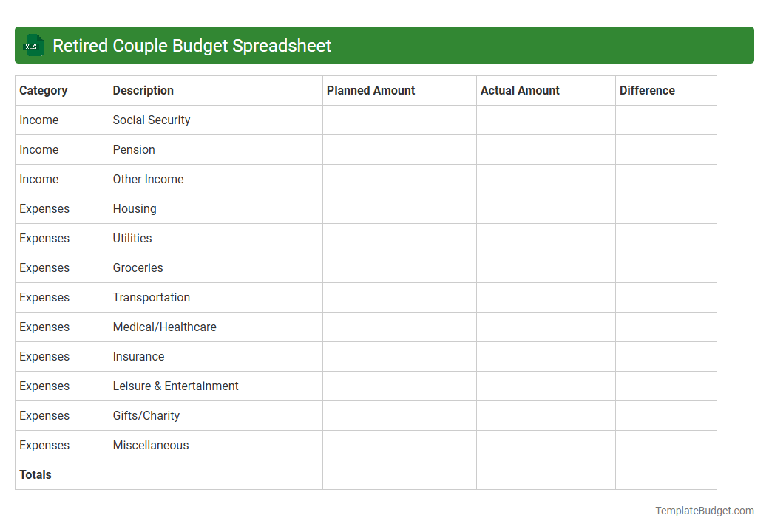The height and width of the screenshot is (532, 769).
Task: Click the Insurance row label
Action: 138,356
